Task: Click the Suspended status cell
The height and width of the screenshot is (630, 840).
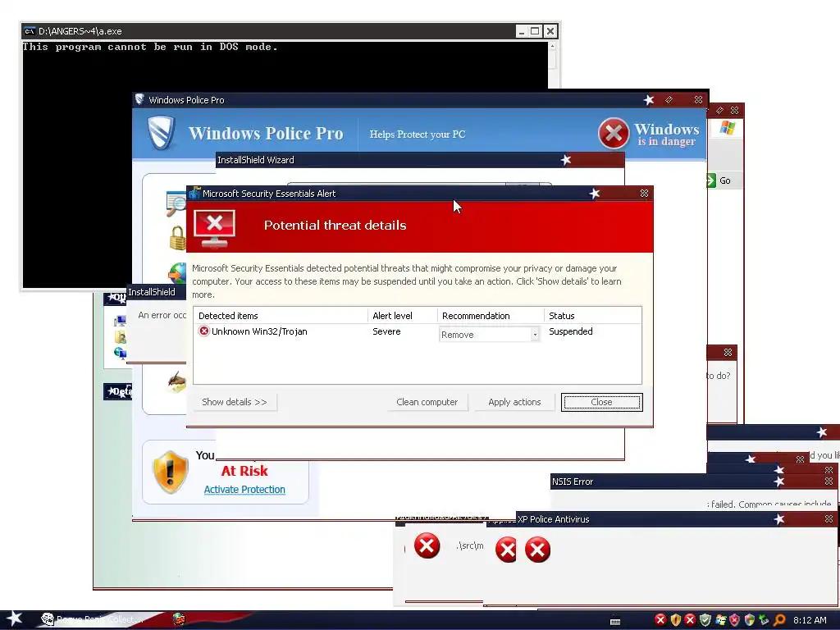Action: 571,331
